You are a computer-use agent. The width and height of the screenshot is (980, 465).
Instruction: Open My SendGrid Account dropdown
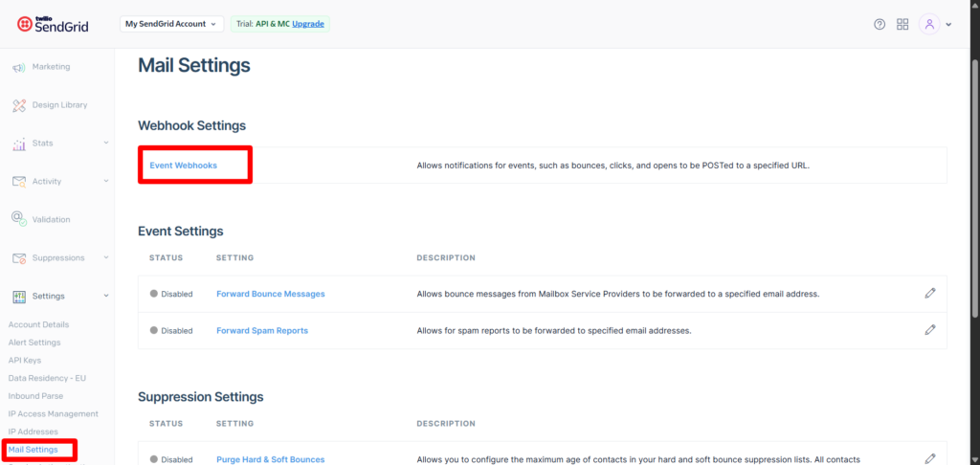pyautogui.click(x=171, y=24)
